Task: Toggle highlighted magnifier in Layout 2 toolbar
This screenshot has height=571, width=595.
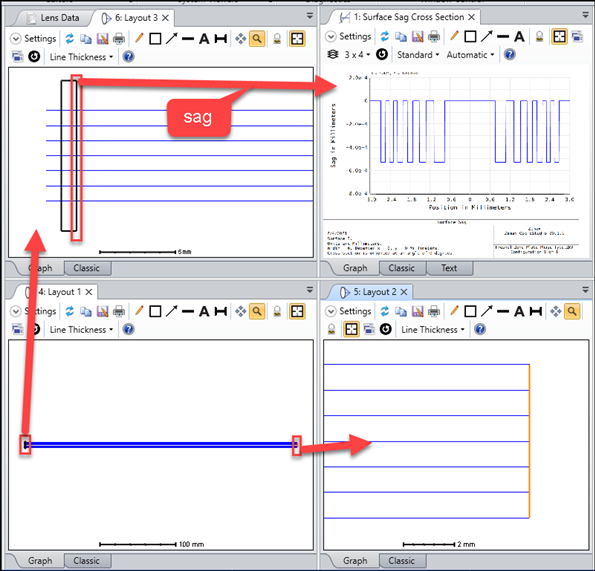Action: pyautogui.click(x=572, y=311)
